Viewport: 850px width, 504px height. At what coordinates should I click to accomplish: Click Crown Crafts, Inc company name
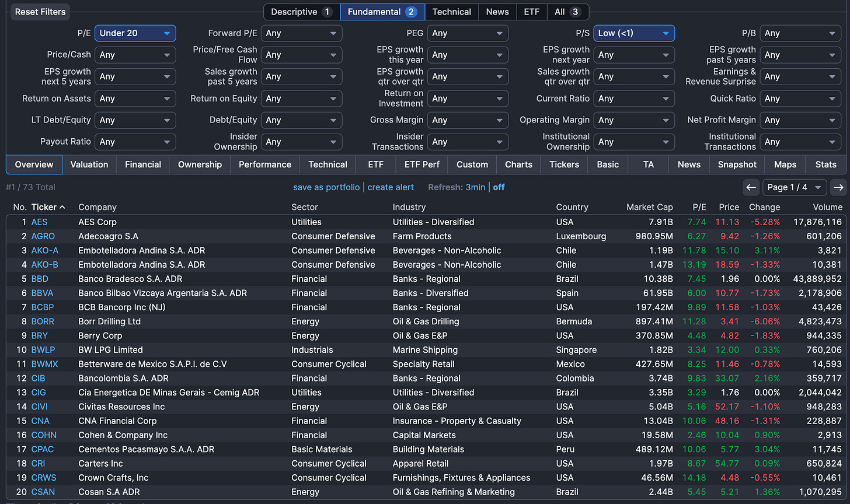tap(113, 478)
